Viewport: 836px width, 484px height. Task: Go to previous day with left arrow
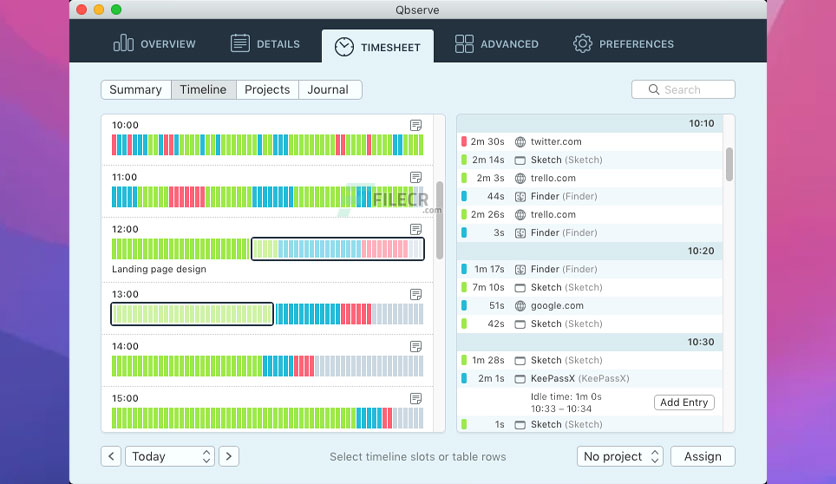click(111, 456)
